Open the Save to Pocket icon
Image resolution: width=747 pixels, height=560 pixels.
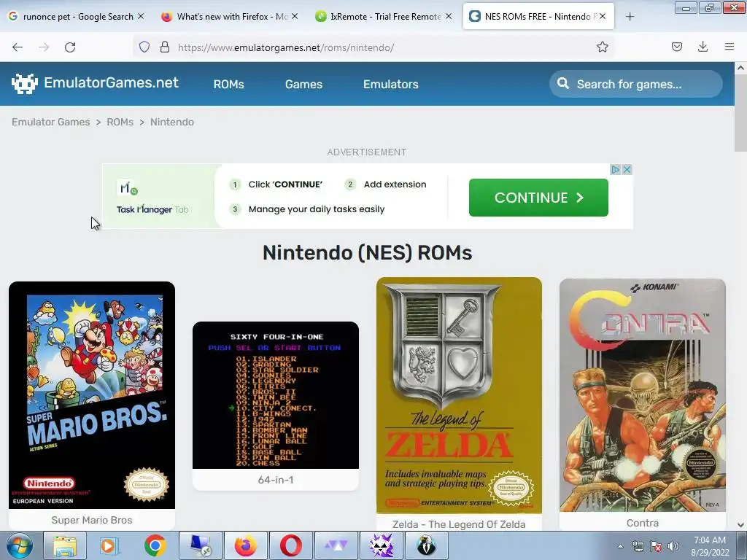(676, 47)
